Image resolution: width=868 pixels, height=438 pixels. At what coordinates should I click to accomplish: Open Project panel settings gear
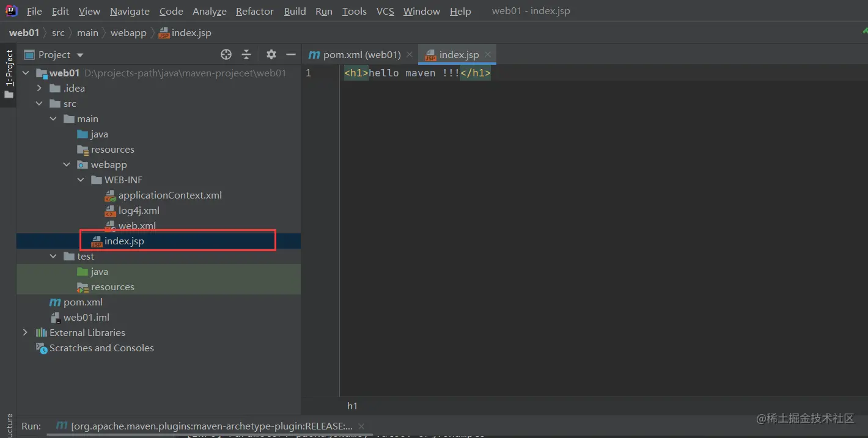(x=271, y=54)
